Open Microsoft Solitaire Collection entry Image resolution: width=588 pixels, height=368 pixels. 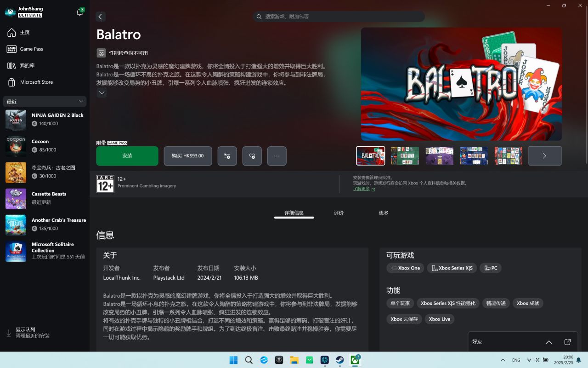[45, 252]
